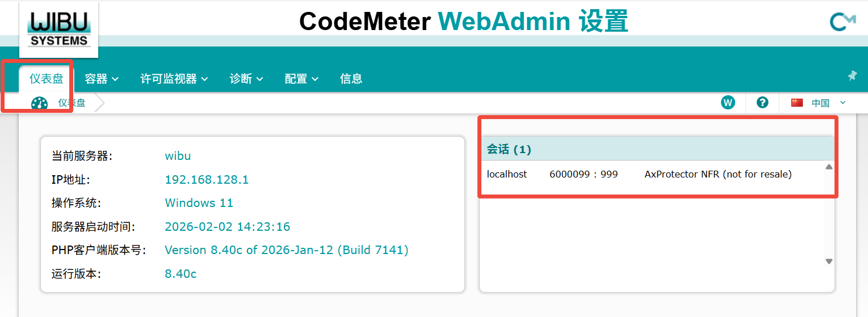Click the session list scroll up arrow
The width and height of the screenshot is (868, 317).
tap(829, 167)
